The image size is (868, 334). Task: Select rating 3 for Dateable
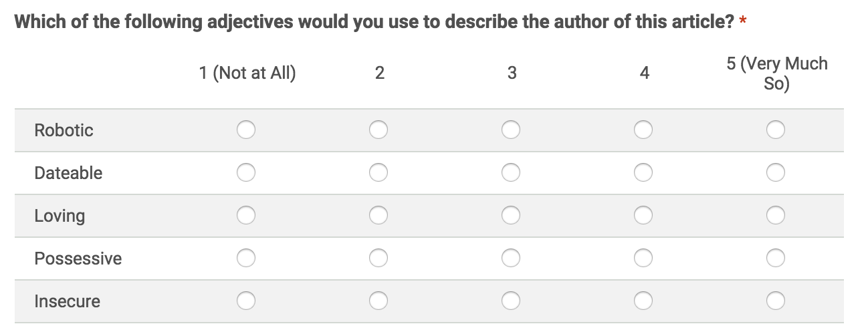[511, 172]
